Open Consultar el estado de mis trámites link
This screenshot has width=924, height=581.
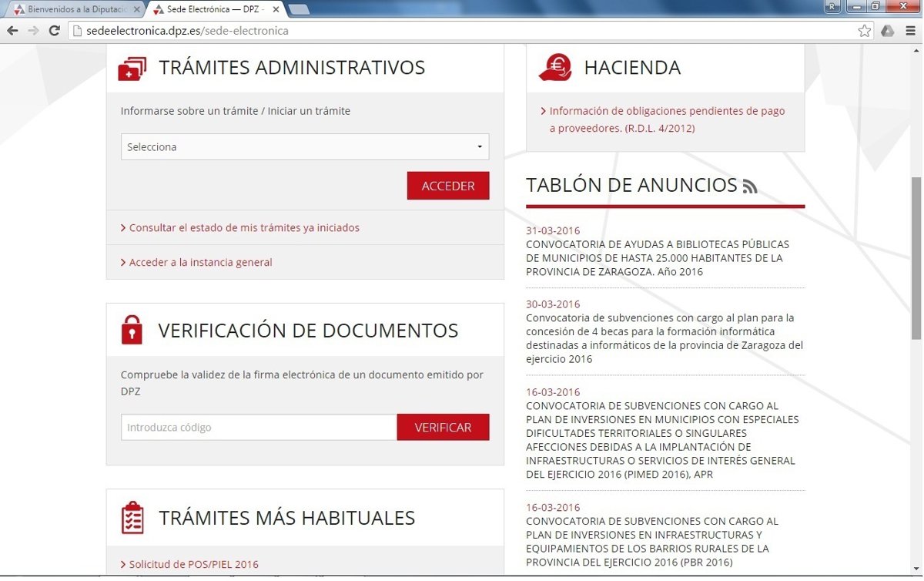243,228
